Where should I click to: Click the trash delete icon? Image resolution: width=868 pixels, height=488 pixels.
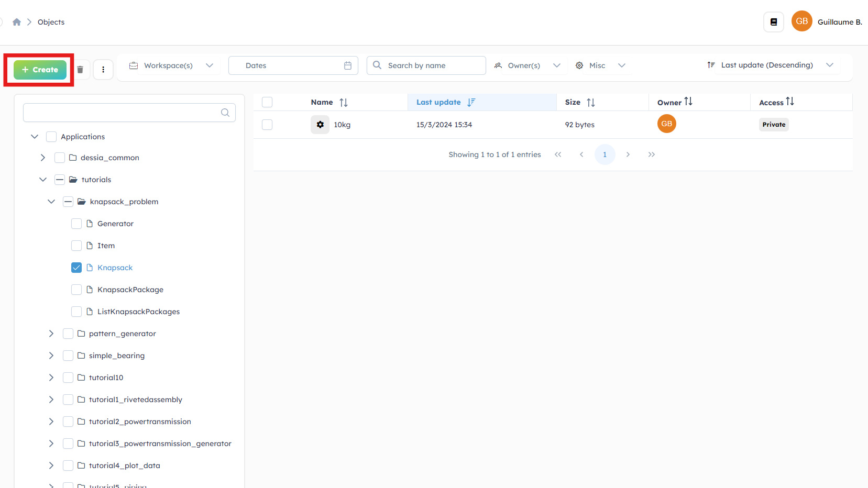(x=80, y=70)
